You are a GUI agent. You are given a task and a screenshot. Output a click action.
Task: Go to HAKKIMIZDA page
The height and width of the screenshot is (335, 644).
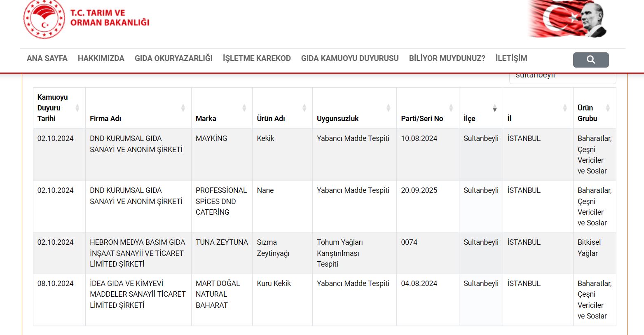coord(101,59)
